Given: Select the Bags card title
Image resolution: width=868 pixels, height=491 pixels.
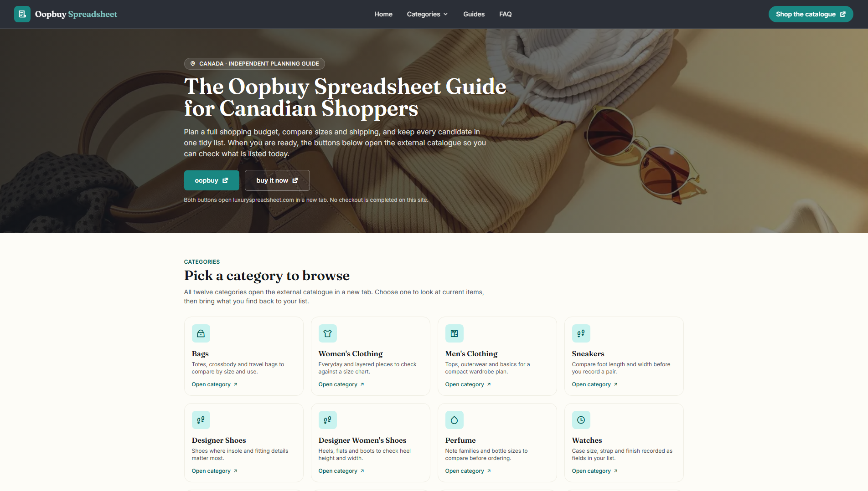Looking at the screenshot, I should pyautogui.click(x=200, y=354).
